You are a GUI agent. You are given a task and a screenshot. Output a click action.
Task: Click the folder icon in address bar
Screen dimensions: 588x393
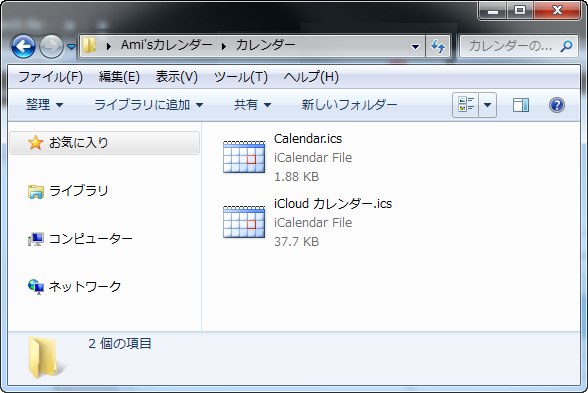(x=89, y=45)
